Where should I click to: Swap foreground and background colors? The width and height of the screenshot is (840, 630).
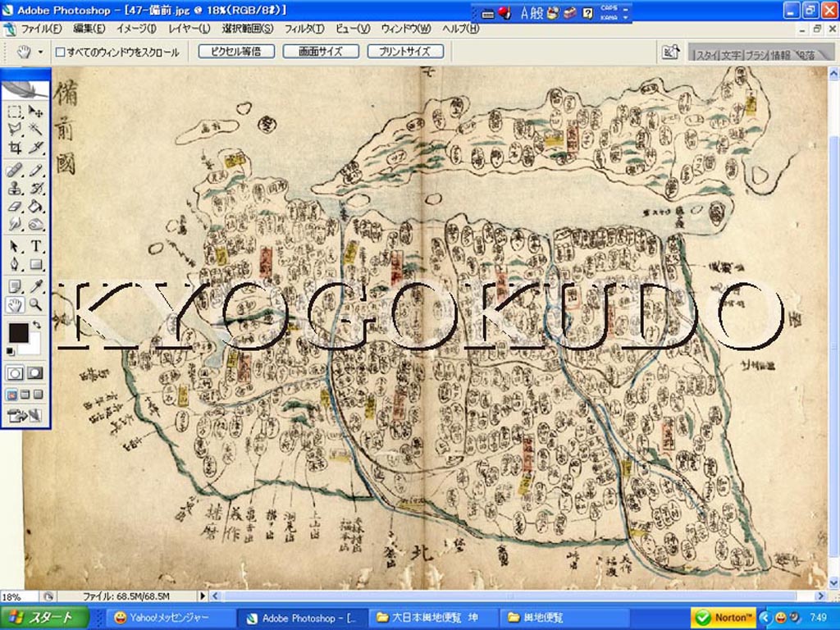tap(37, 326)
